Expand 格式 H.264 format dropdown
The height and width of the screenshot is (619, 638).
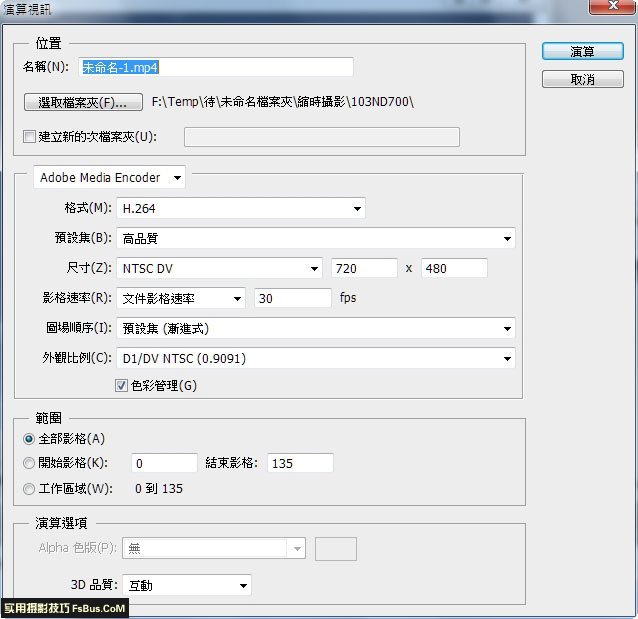pos(241,208)
